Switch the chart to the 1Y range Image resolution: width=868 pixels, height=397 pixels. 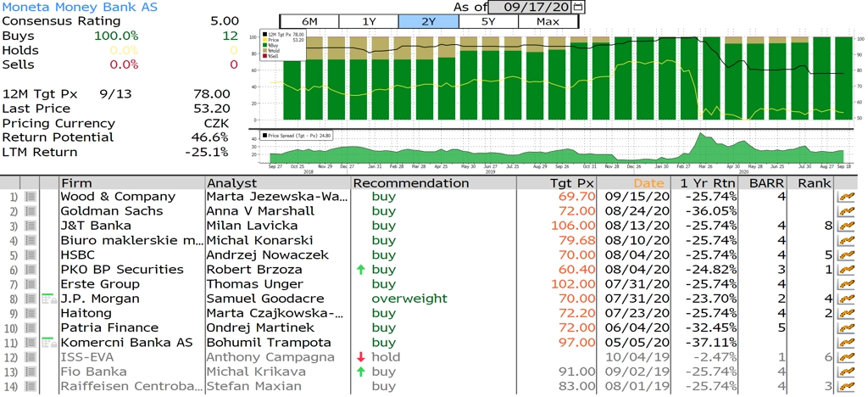coord(369,21)
